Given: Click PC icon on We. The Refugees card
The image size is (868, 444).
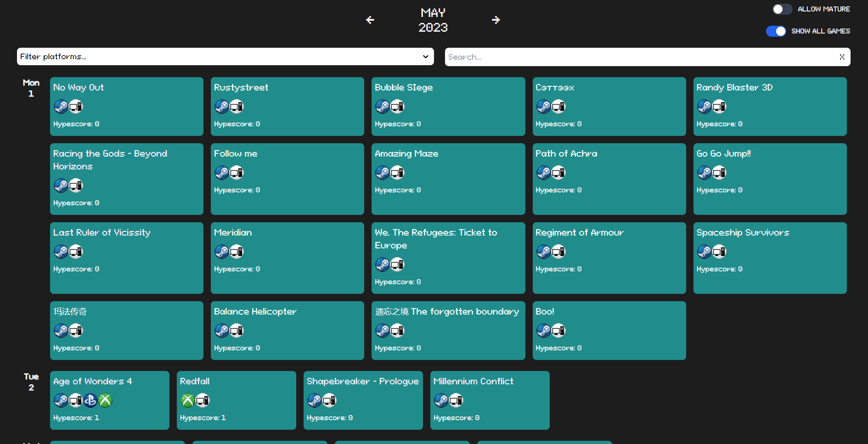Looking at the screenshot, I should [x=397, y=264].
